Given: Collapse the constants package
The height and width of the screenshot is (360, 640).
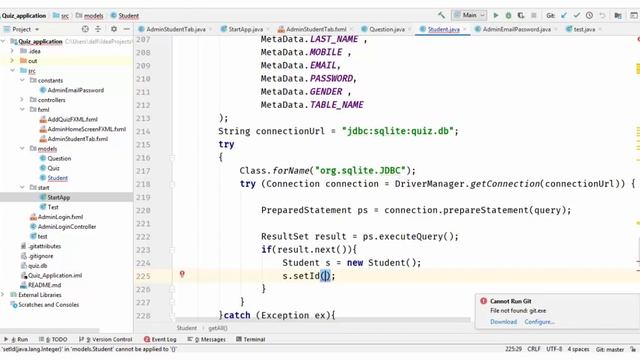Looking at the screenshot, I should coord(22,80).
